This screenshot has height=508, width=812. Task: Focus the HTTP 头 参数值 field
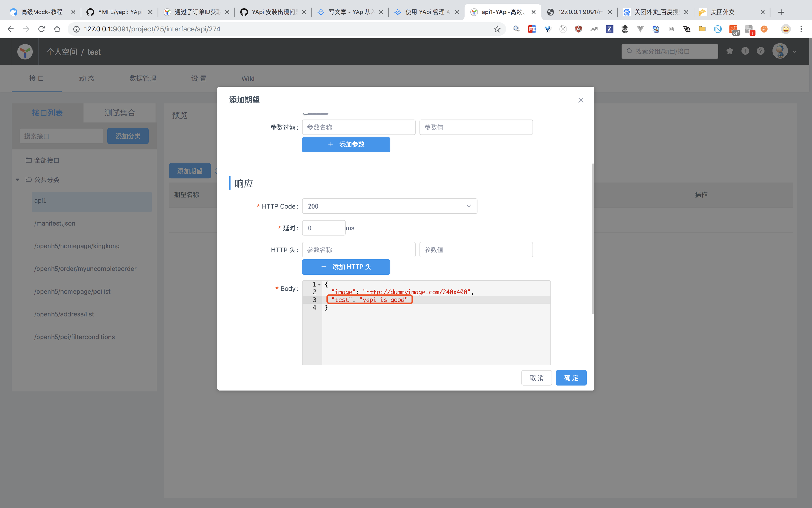[x=476, y=250]
